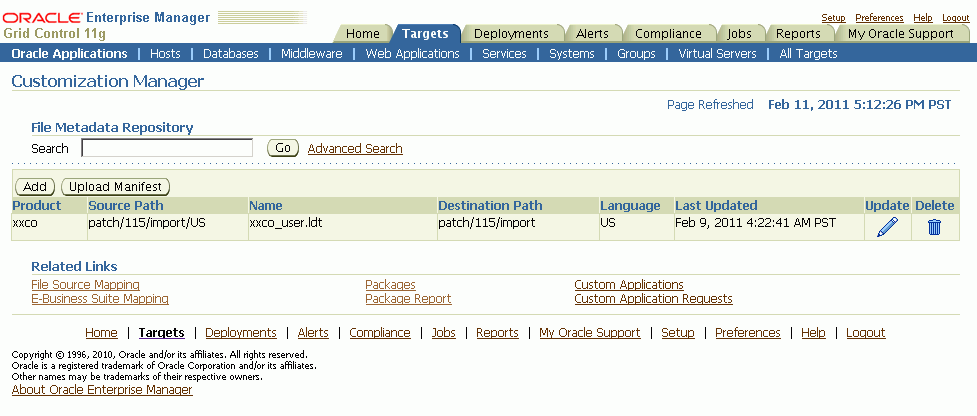
Task: Open the Home tab
Action: [363, 34]
